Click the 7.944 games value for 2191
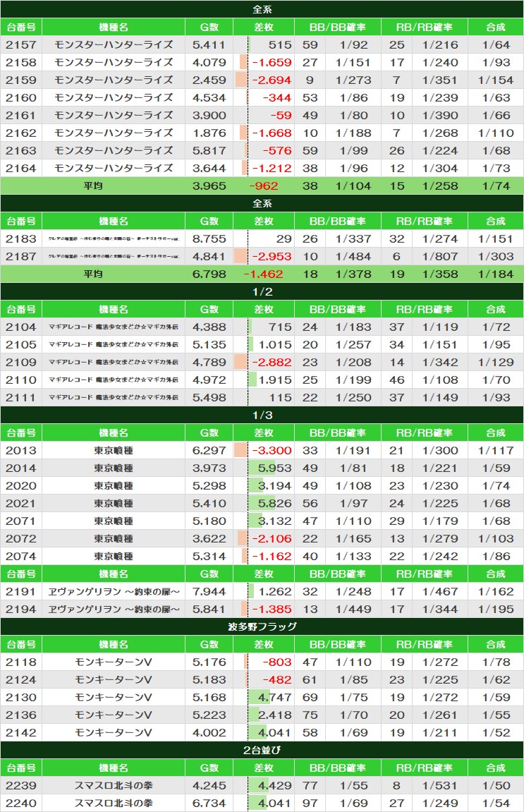Viewport: 524px width, 812px height. (209, 591)
